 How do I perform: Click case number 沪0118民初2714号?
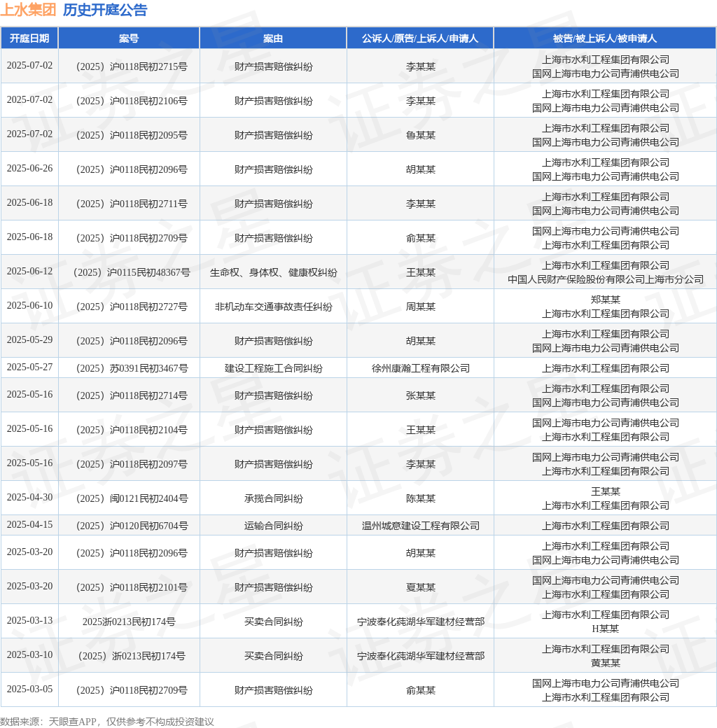132,395
